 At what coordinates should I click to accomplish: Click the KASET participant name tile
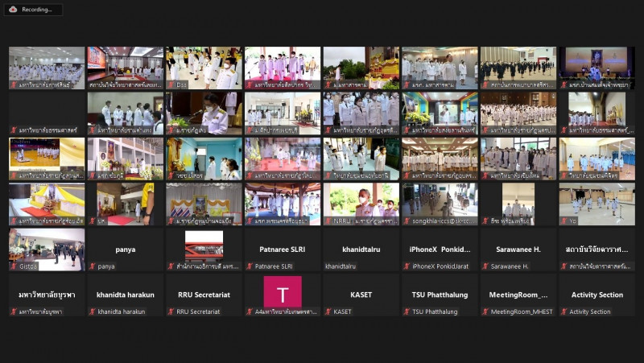coord(361,295)
